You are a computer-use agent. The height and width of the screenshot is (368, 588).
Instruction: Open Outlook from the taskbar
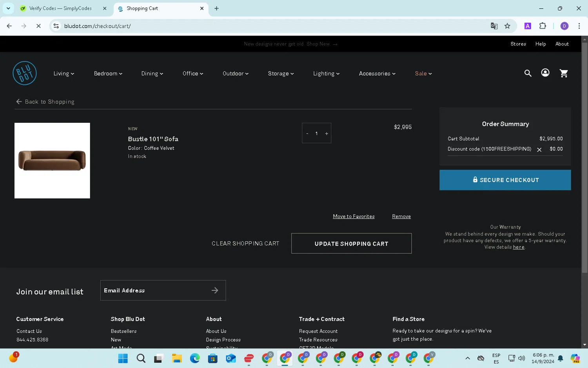coord(231,358)
